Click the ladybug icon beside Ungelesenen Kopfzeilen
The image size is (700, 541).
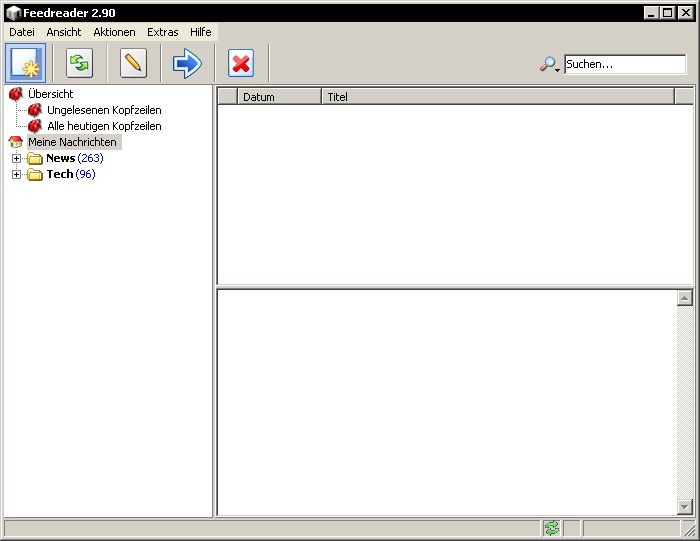click(34, 110)
